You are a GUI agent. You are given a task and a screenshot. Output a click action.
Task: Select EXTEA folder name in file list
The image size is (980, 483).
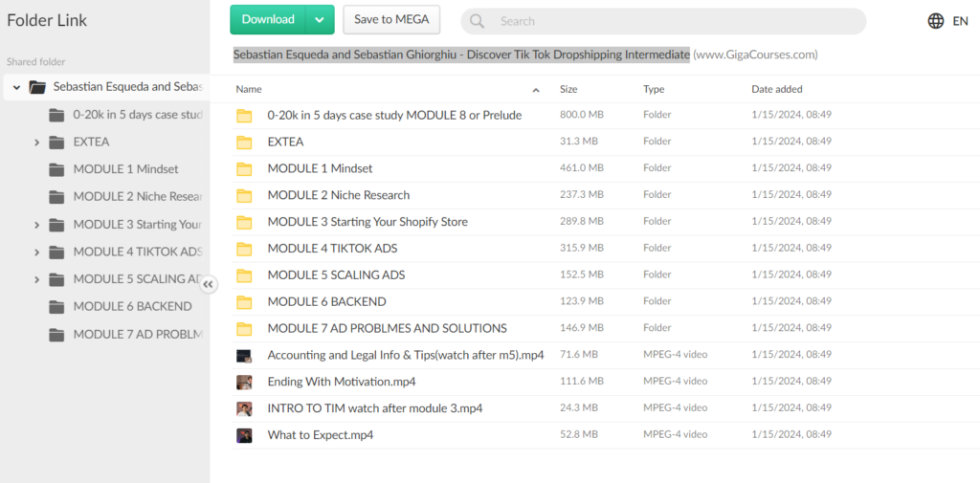[285, 142]
